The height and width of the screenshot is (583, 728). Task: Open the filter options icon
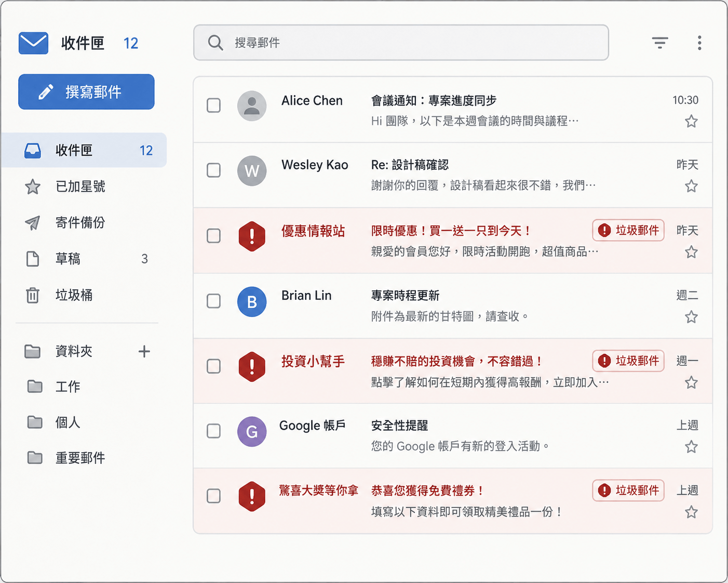[660, 43]
